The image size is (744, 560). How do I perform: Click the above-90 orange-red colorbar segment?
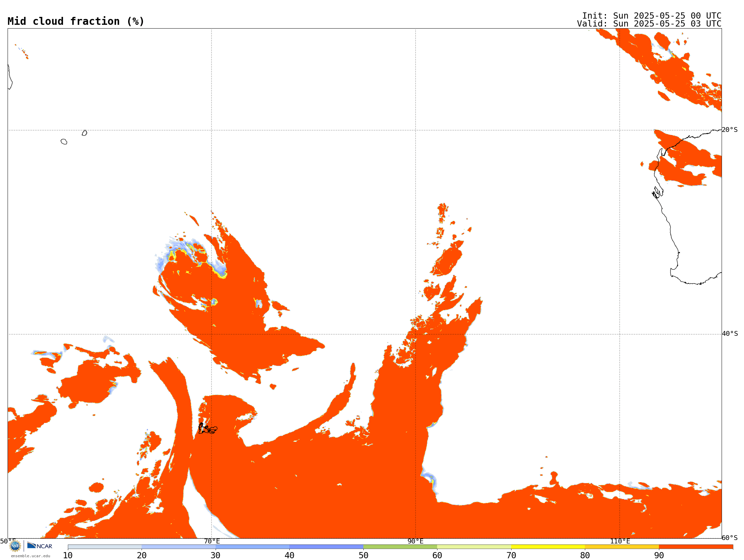pyautogui.click(x=696, y=547)
